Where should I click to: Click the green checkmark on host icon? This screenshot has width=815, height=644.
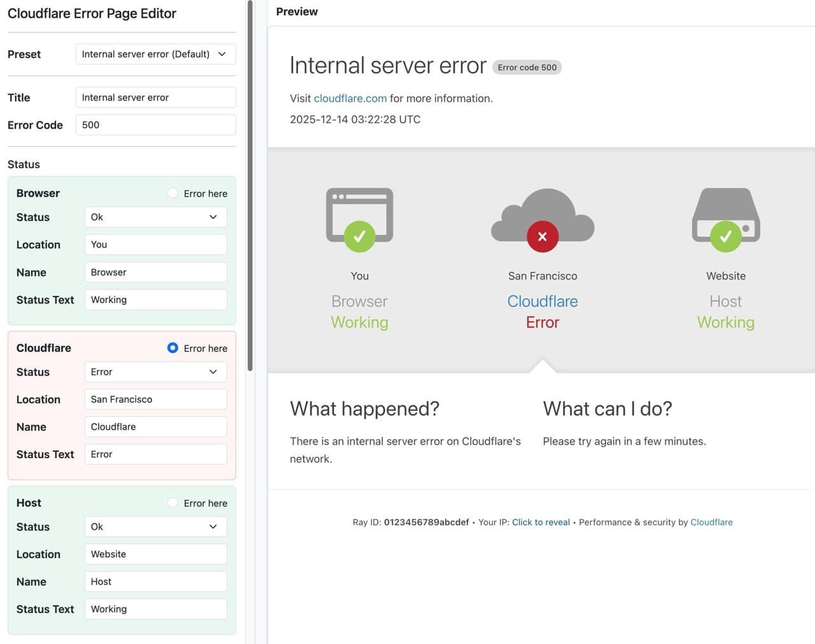[x=725, y=237]
